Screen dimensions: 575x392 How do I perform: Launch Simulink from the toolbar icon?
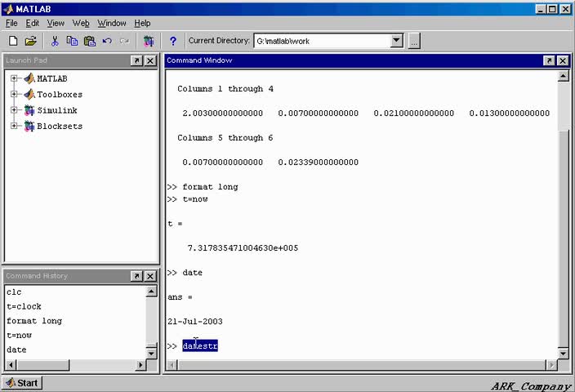pyautogui.click(x=149, y=41)
